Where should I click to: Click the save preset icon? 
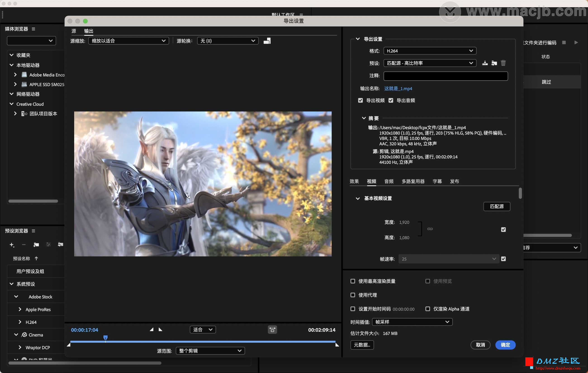[x=485, y=63]
